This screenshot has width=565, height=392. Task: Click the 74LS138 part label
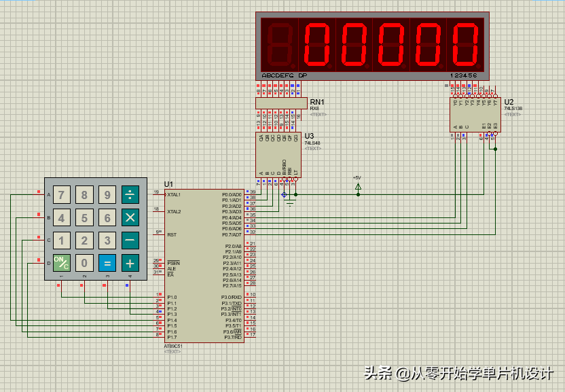pyautogui.click(x=513, y=109)
